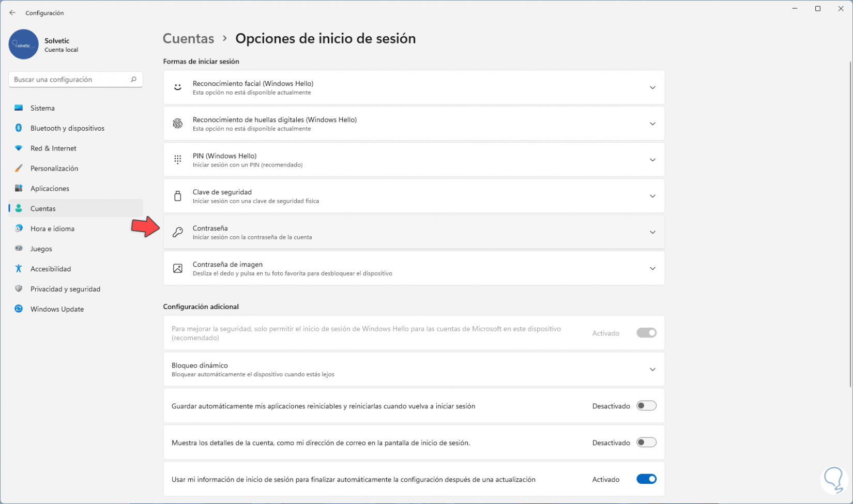Click the PIN keypad dots icon

[x=178, y=160]
